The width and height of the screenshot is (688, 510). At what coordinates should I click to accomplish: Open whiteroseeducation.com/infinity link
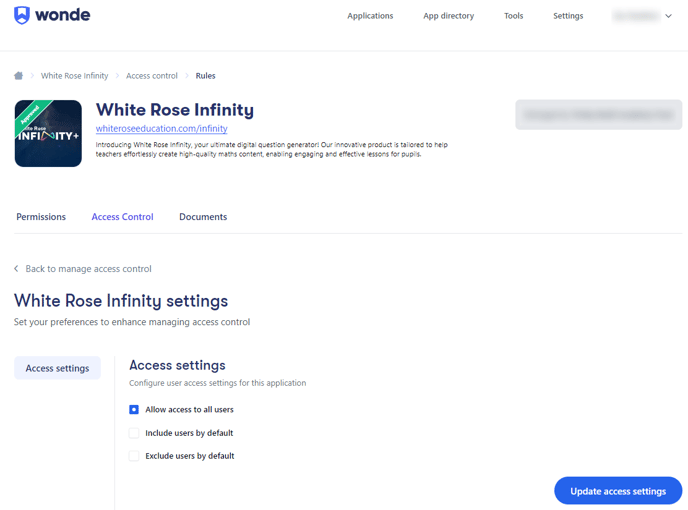click(x=161, y=128)
